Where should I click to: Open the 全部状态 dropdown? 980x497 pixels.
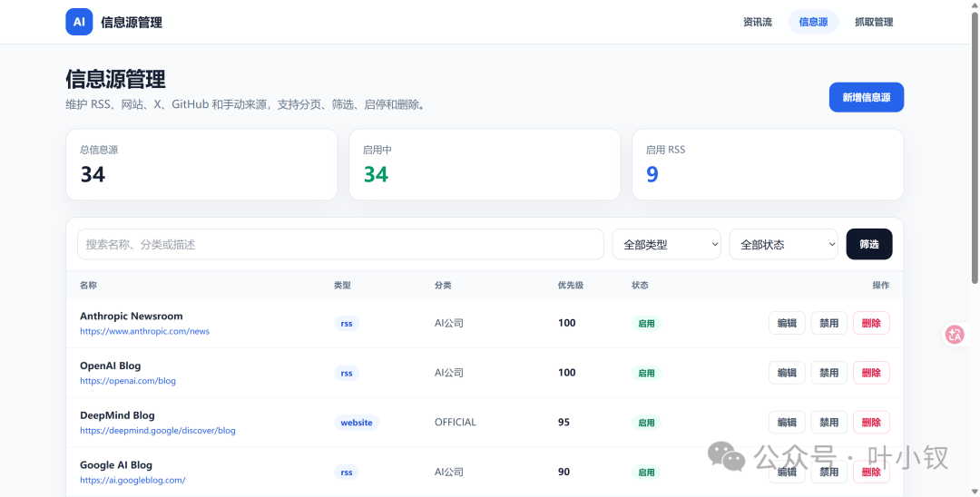pyautogui.click(x=783, y=244)
